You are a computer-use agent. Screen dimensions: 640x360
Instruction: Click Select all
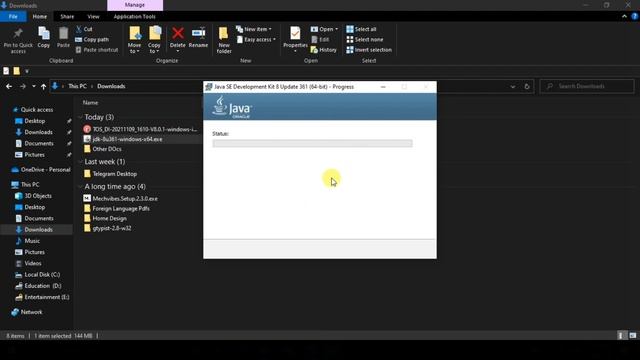pyautogui.click(x=361, y=29)
